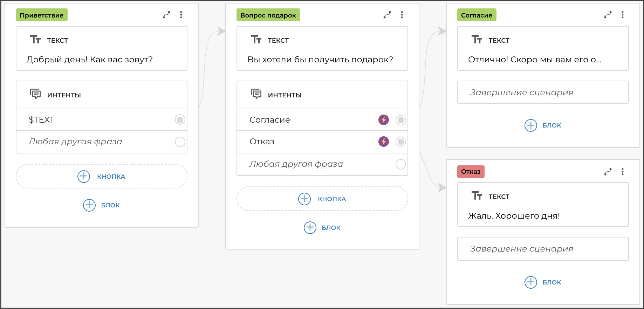
Task: Click the plus icon to add КНОПКА in Приветствие
Action: pos(84,176)
